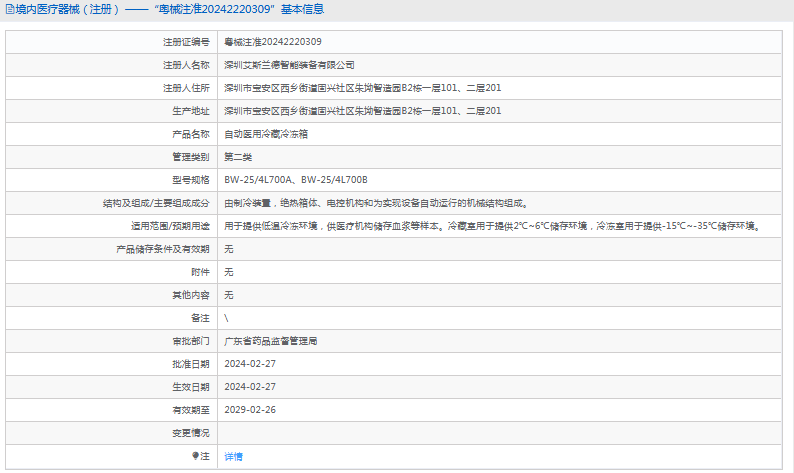Click the structure description starting 由制冷装置

(376, 203)
